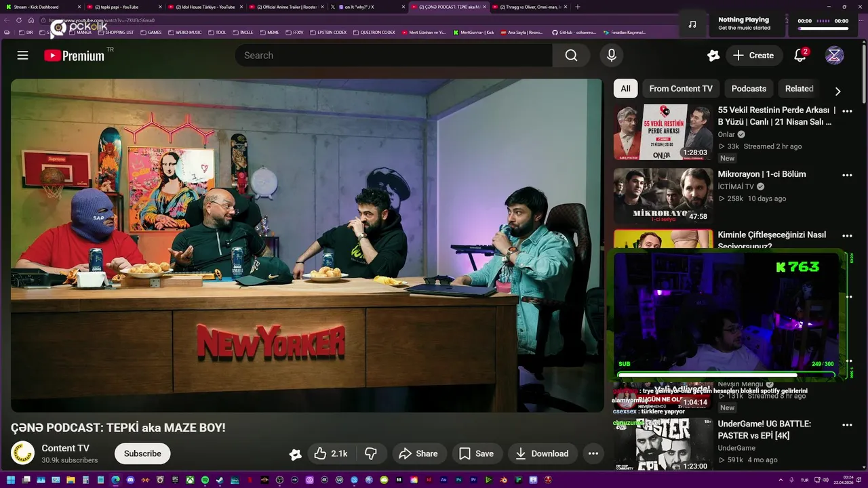Image resolution: width=868 pixels, height=488 pixels.
Task: Open the MEME bookmarks folder
Action: coord(270,33)
